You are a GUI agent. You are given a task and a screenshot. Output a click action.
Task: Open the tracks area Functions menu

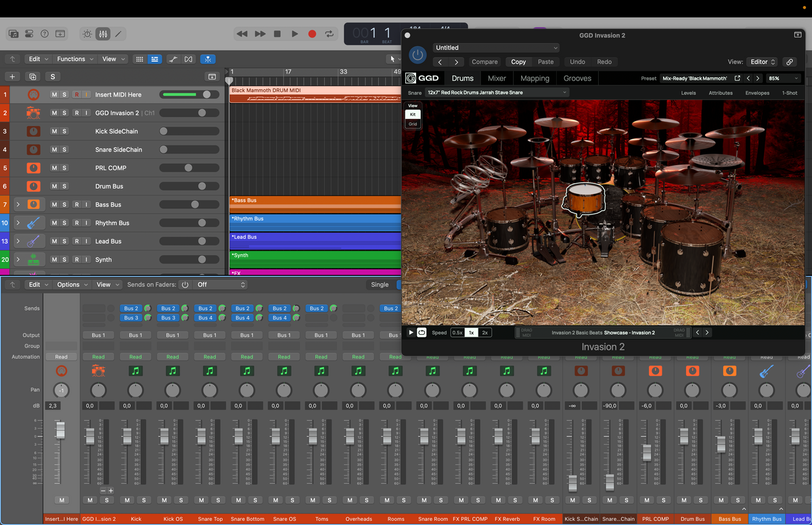75,59
